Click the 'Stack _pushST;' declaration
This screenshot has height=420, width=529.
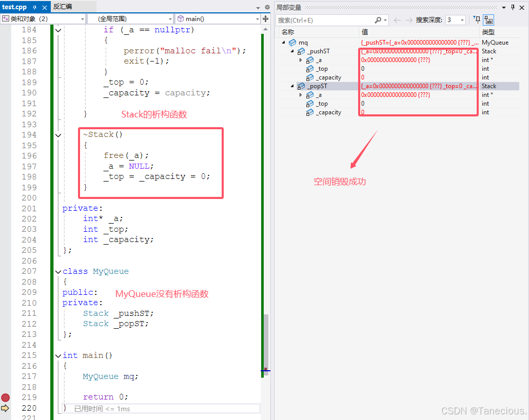[118, 313]
